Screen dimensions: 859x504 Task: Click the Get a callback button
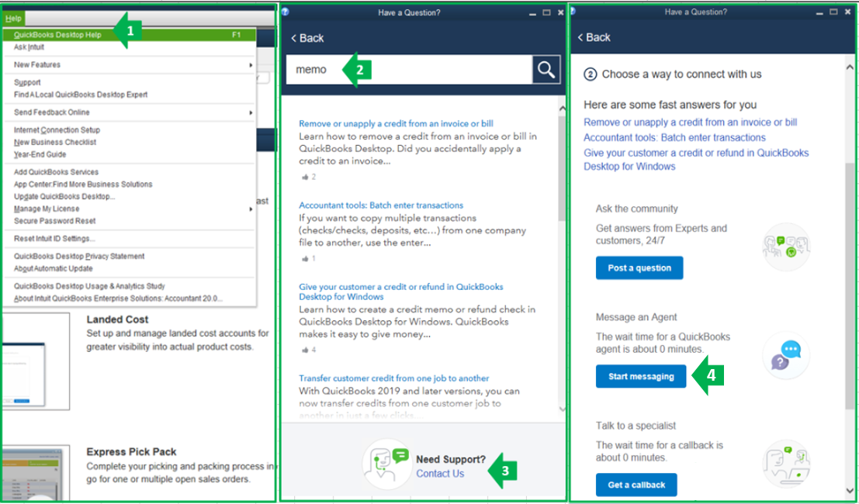point(636,485)
